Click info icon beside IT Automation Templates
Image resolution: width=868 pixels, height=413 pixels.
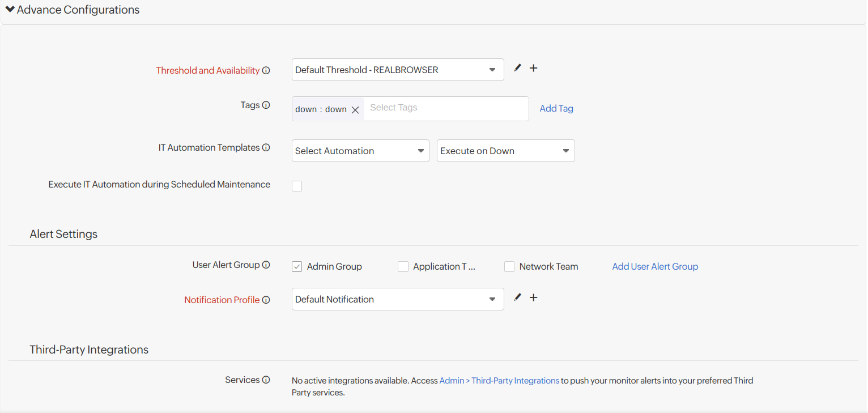pos(266,148)
